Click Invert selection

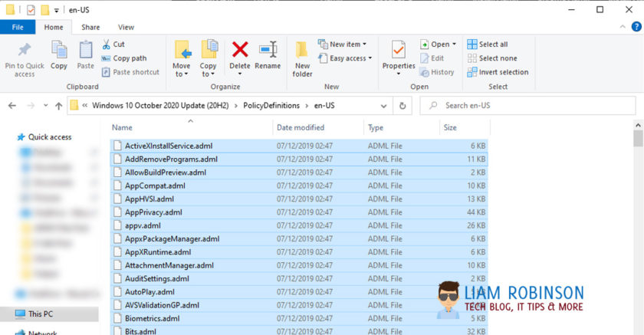[x=498, y=72]
